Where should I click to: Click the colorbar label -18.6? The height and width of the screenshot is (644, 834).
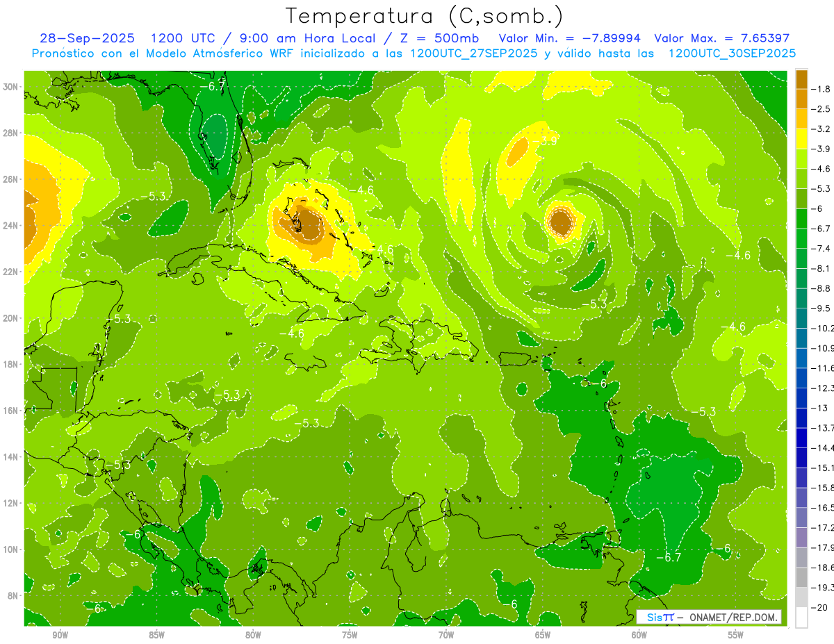pos(823,567)
